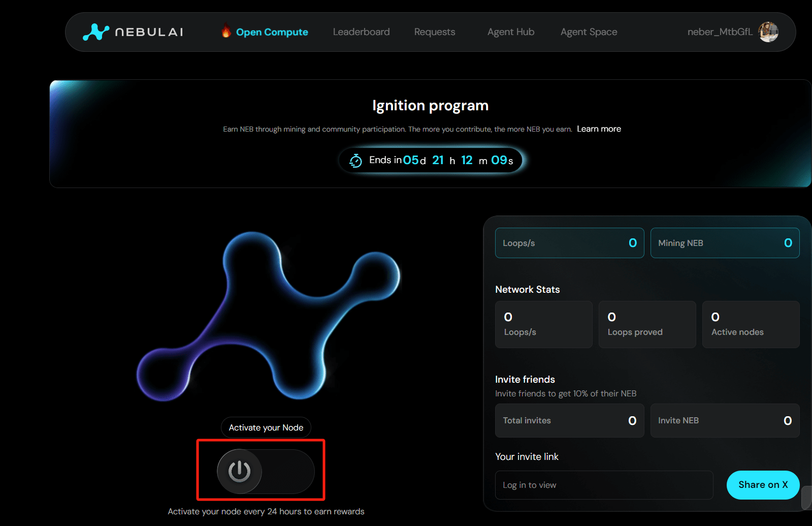Click the Activate your Node label

pos(266,427)
